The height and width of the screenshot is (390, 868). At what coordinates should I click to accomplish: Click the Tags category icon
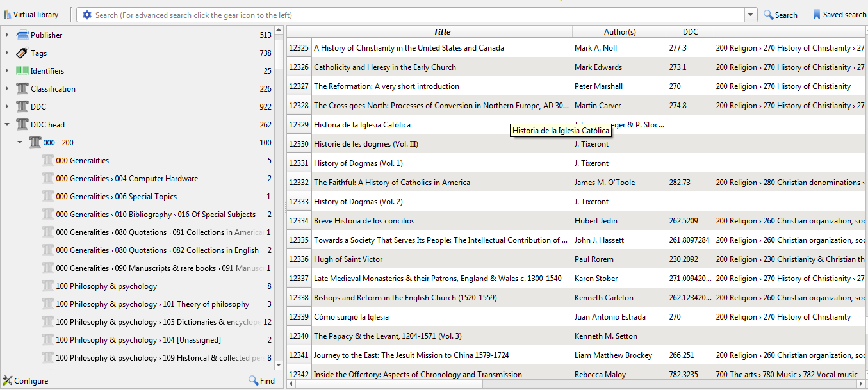(x=22, y=53)
